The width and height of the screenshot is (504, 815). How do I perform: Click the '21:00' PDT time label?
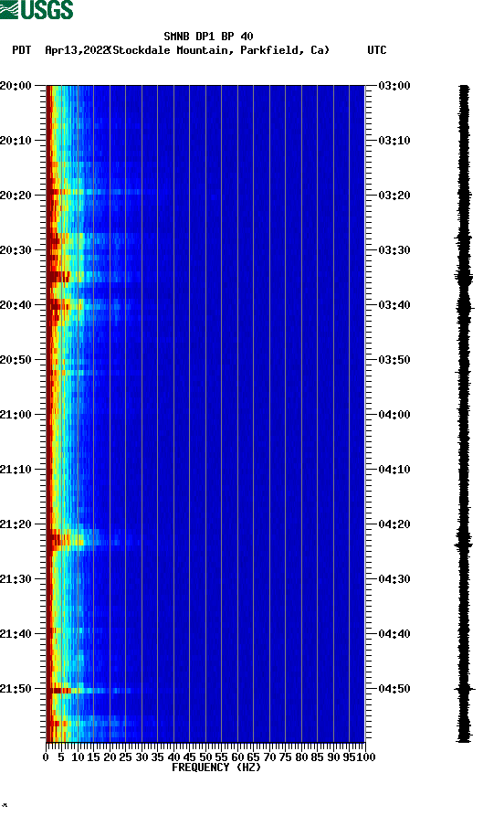16,414
